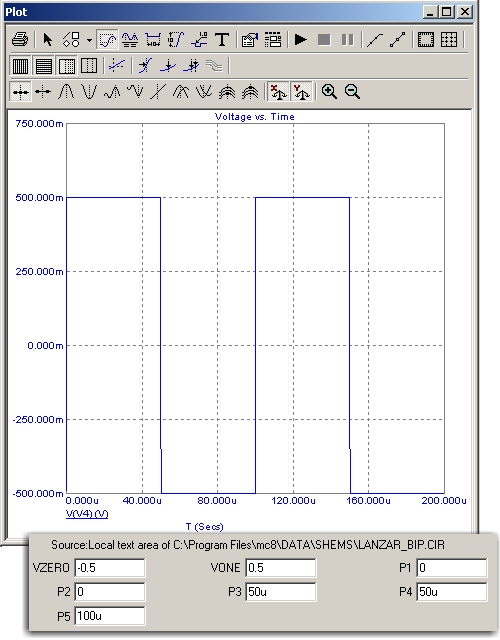Click the VONE value field
Image resolution: width=500 pixels, height=640 pixels.
tap(280, 568)
